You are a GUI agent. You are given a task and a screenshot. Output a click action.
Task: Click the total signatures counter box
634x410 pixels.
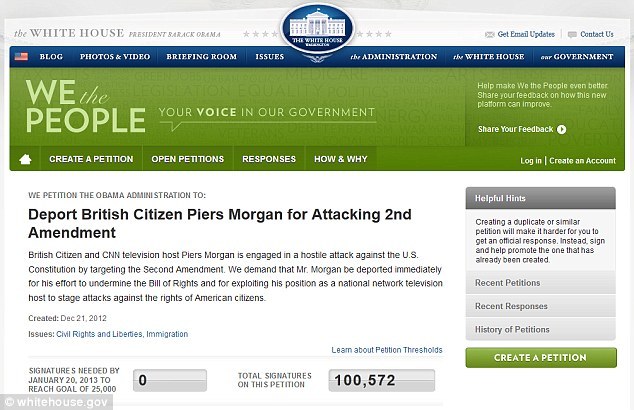click(382, 380)
